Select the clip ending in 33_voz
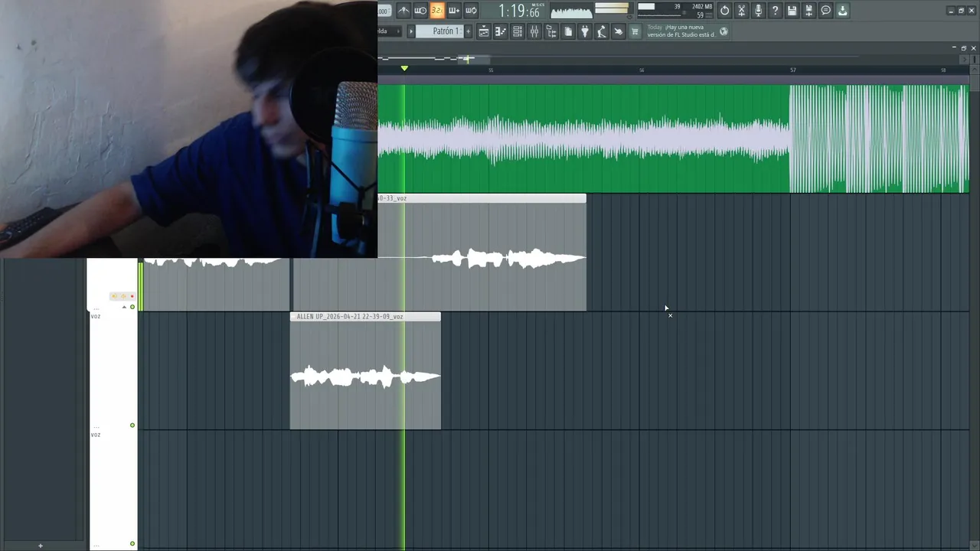Screen dimensions: 980x551 (482, 253)
